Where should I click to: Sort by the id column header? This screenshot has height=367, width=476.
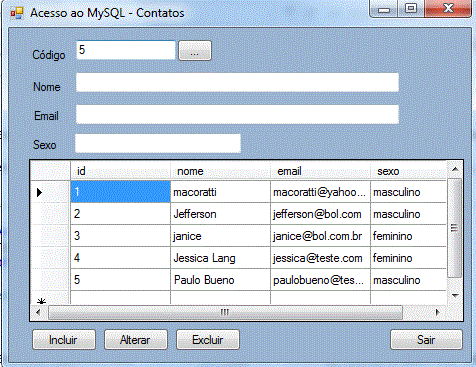click(x=120, y=171)
